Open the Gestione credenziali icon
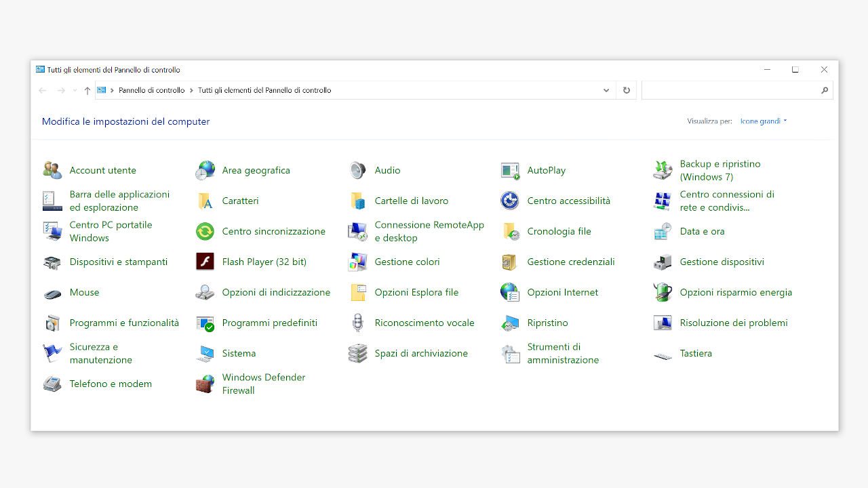Screen dimensions: 868x488 [x=510, y=262]
